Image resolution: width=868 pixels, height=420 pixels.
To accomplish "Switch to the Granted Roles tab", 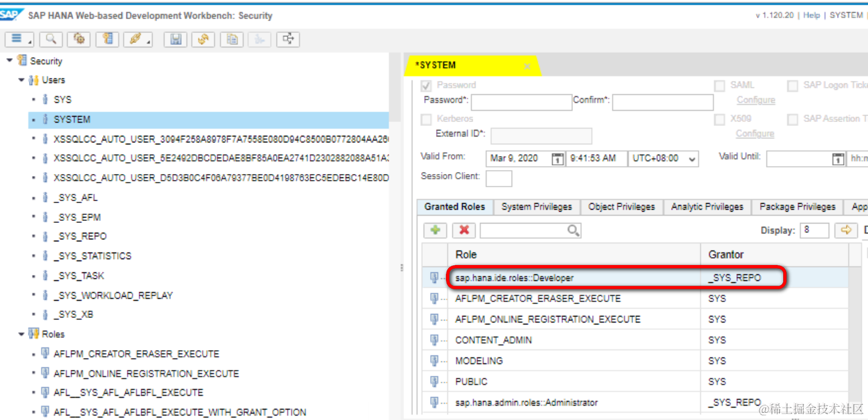I will (x=454, y=206).
